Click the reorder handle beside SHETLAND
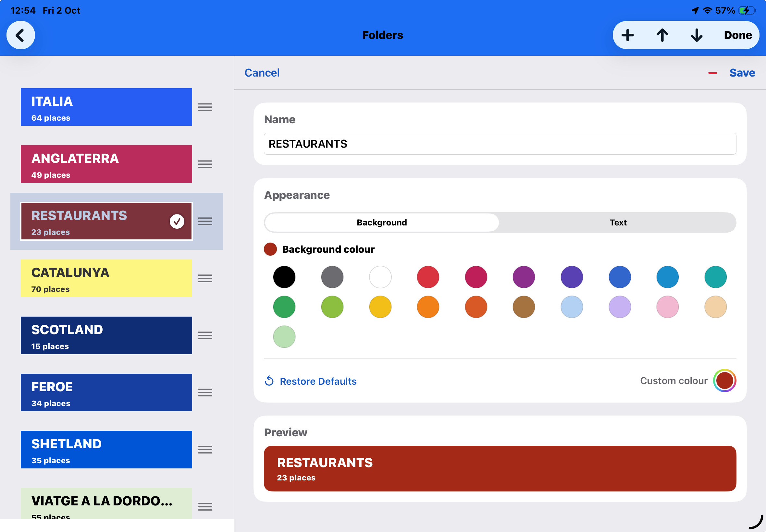766x532 pixels. pos(205,450)
